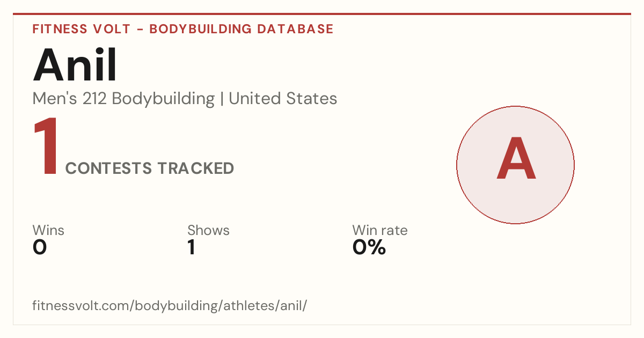Image resolution: width=644 pixels, height=338 pixels.
Task: Click the circular avatar with letter A
Action: [x=515, y=165]
